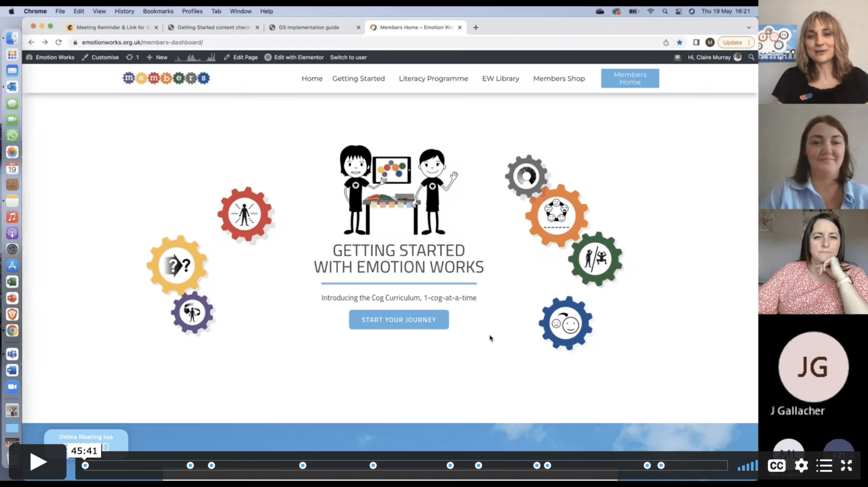Open the 'Hi, Claire Murray' account dropdown
This screenshot has height=487, width=868.
(711, 57)
